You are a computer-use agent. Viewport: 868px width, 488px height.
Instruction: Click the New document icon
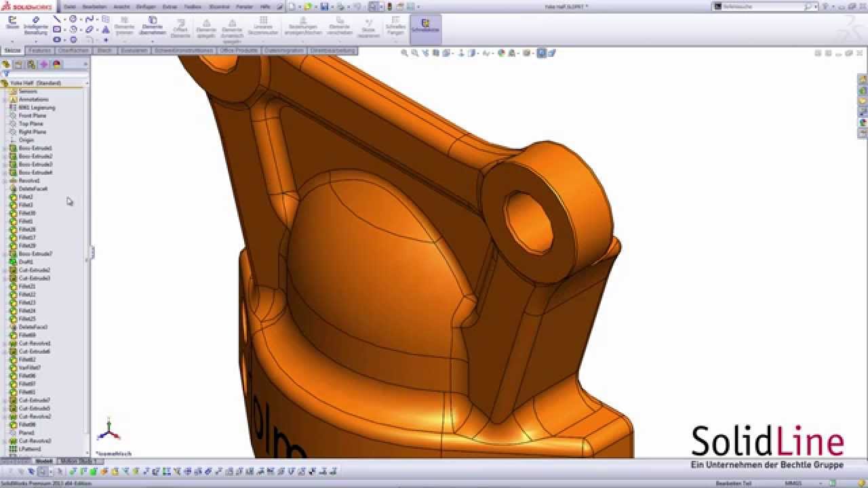click(x=292, y=7)
